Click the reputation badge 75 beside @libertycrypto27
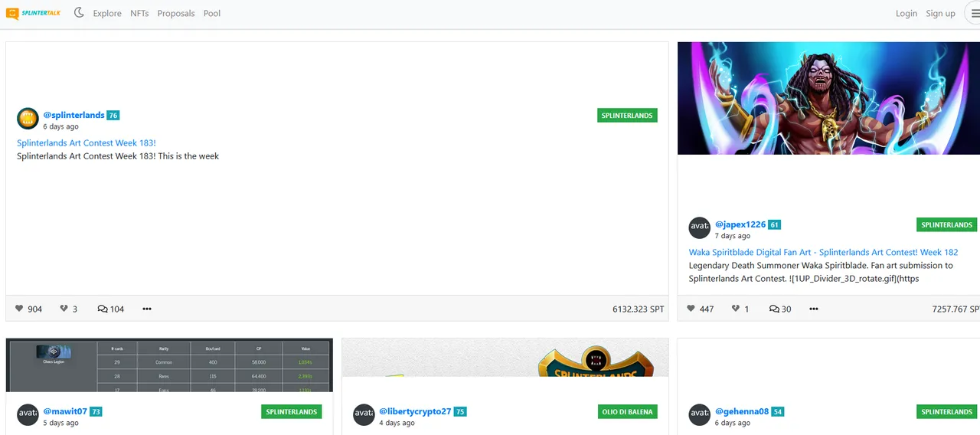Image resolution: width=980 pixels, height=435 pixels. 460,412
